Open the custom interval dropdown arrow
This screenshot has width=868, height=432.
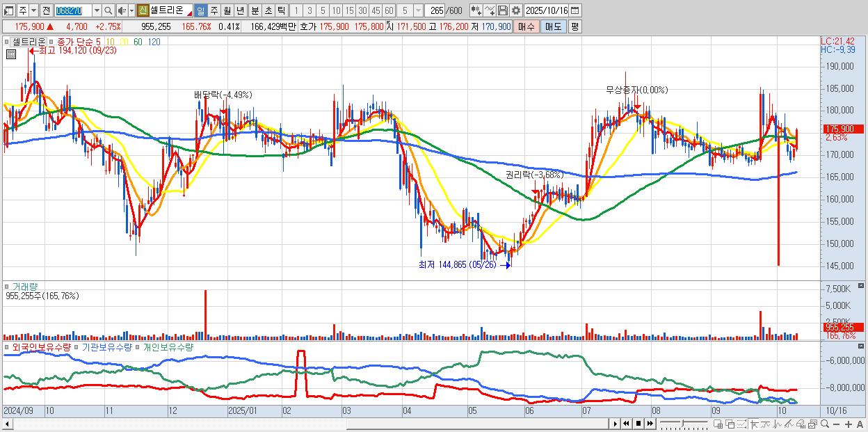(418, 10)
